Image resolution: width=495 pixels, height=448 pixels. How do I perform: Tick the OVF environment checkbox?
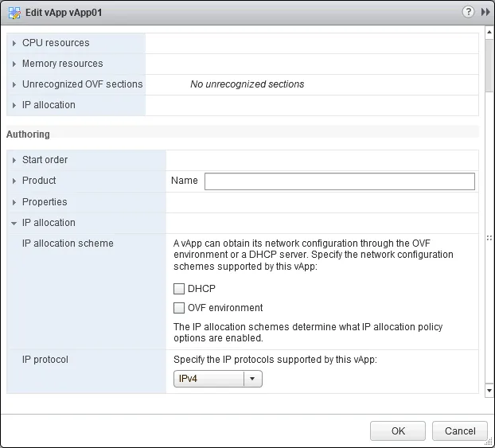[x=179, y=308]
